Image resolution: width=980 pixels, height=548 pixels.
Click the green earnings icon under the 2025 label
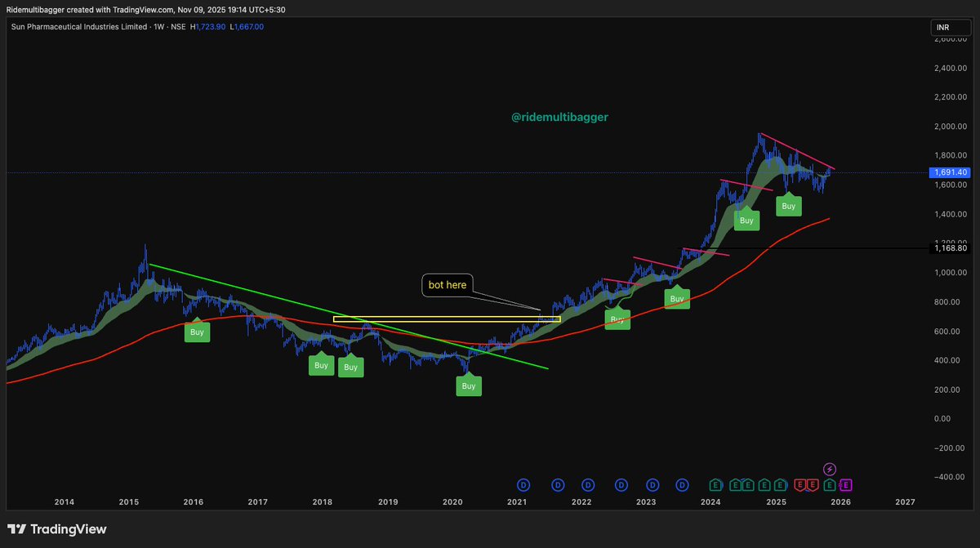(778, 485)
